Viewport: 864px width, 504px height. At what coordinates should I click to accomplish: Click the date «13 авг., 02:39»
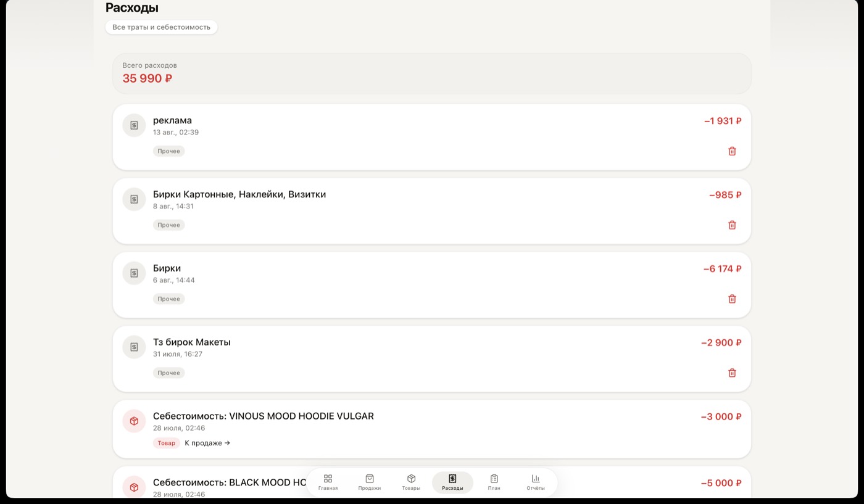point(176,133)
